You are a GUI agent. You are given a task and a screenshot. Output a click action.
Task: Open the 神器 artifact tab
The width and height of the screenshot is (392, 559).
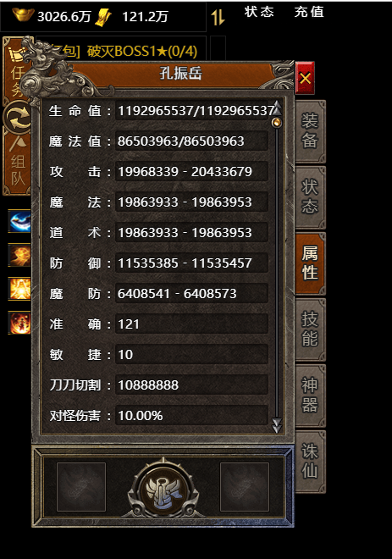coord(310,396)
